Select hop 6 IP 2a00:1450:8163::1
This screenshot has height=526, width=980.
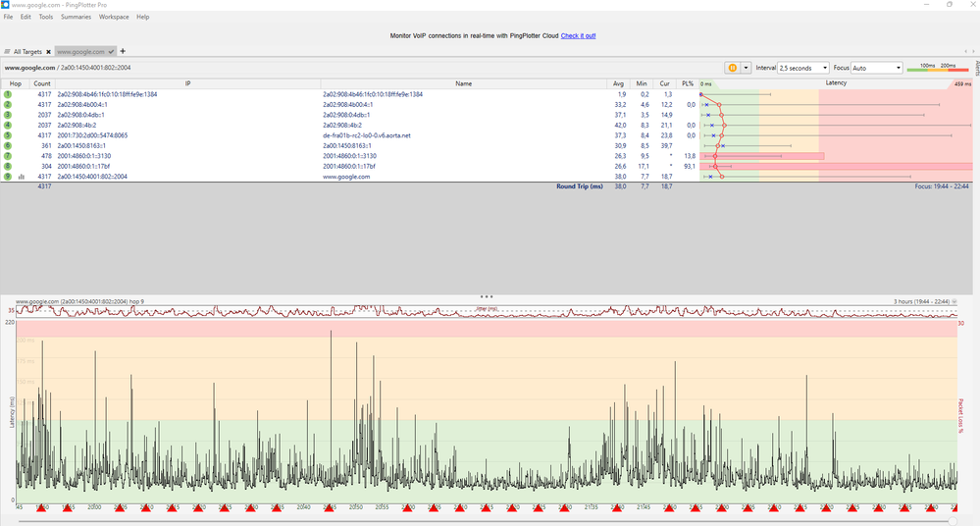(x=81, y=145)
